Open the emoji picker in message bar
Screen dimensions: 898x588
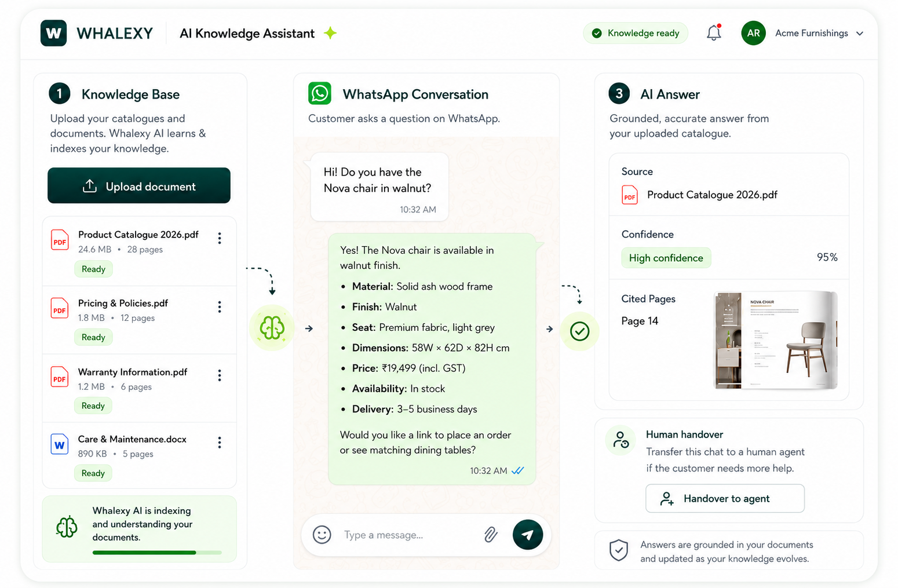pos(322,534)
